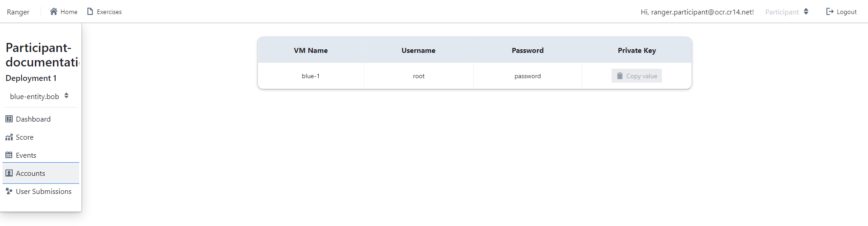Select the Score chart icon
Image resolution: width=868 pixels, height=226 pixels.
click(9, 137)
